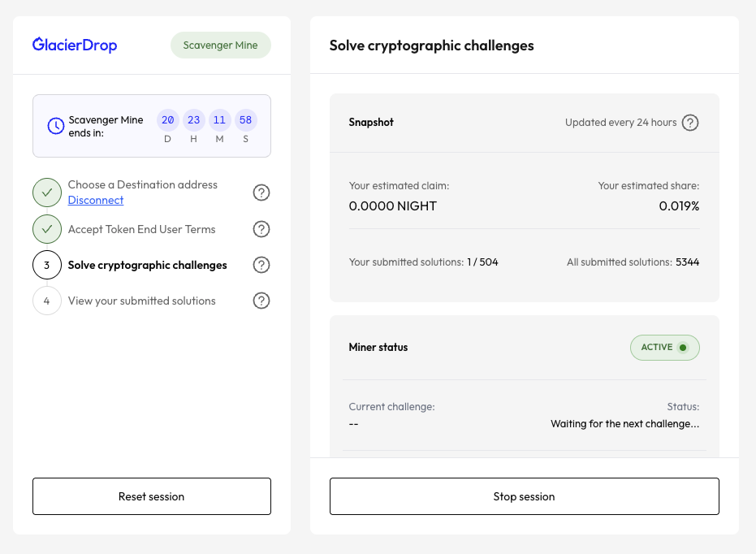This screenshot has height=554, width=756.
Task: Click the step 1 completed checkmark circle
Action: [x=47, y=193]
